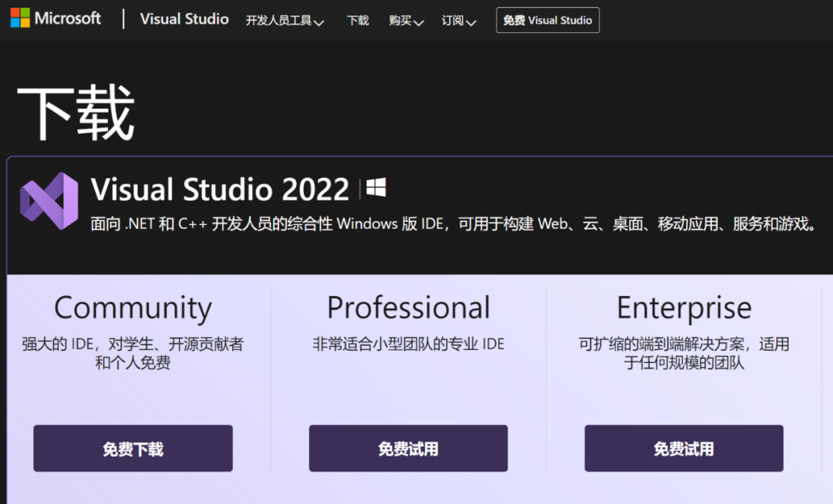This screenshot has width=833, height=504.
Task: Click the Microsoft four-square logo
Action: [x=20, y=18]
